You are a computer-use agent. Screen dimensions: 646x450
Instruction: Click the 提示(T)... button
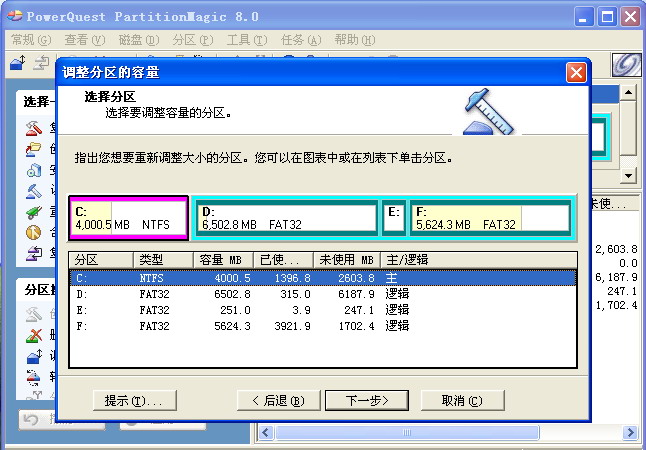click(135, 401)
